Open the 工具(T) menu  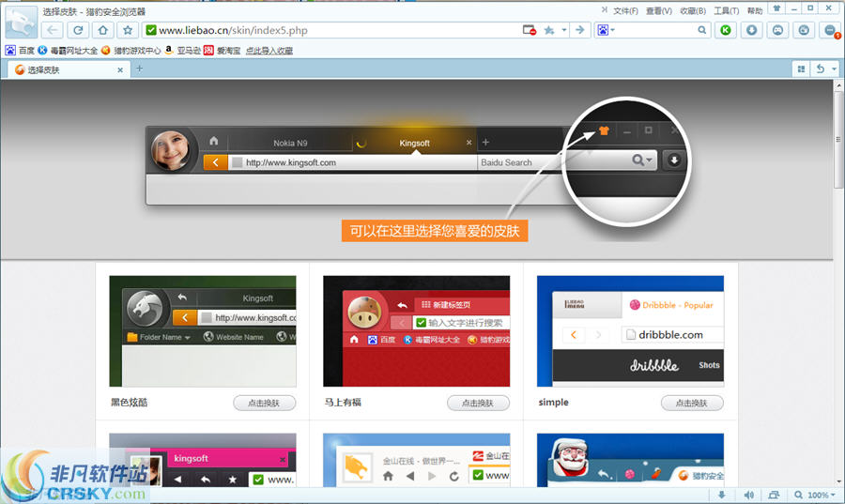(x=727, y=10)
